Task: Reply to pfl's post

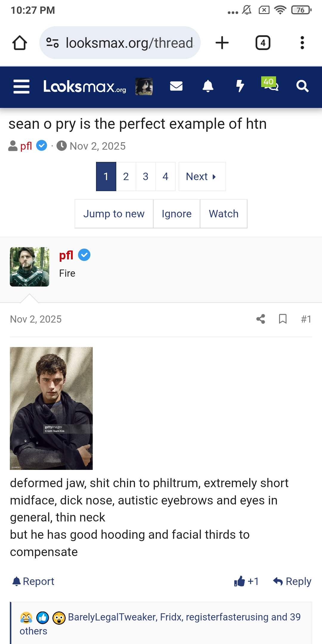Action: (x=292, y=581)
